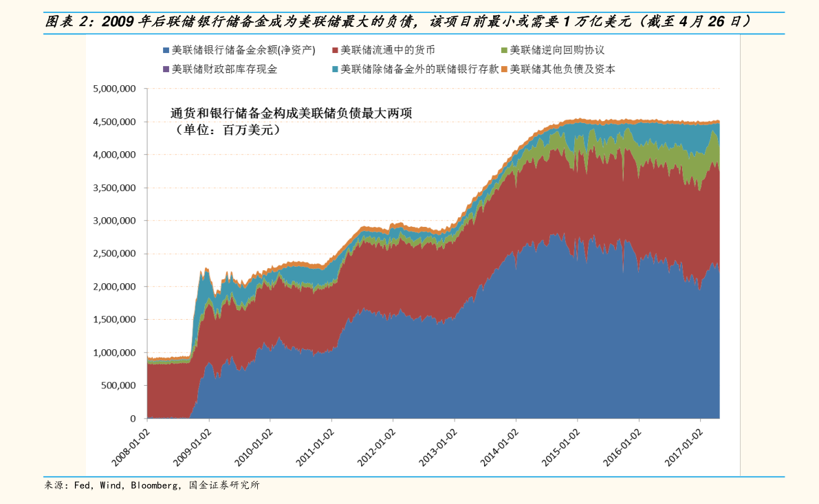Select legend label 美联储其他负债及资本

coord(563,69)
